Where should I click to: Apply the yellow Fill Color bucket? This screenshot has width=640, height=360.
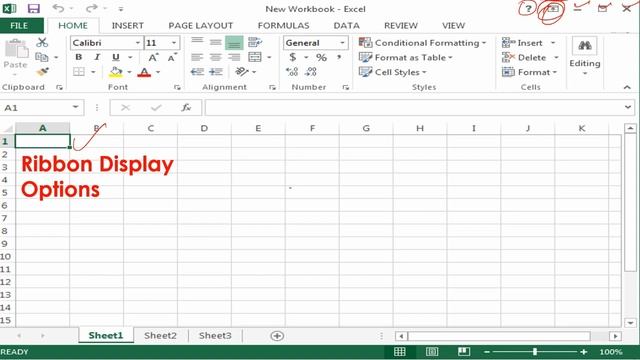[116, 72]
